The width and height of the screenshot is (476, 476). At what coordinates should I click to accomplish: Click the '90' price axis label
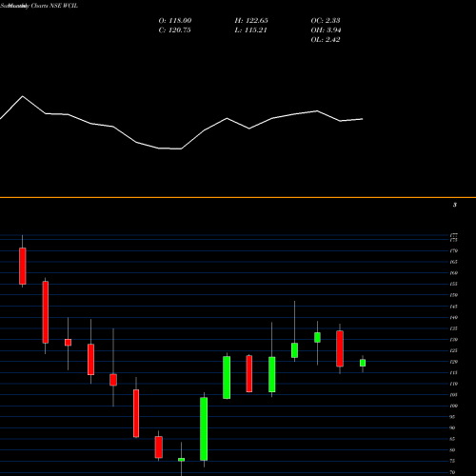point(452,427)
